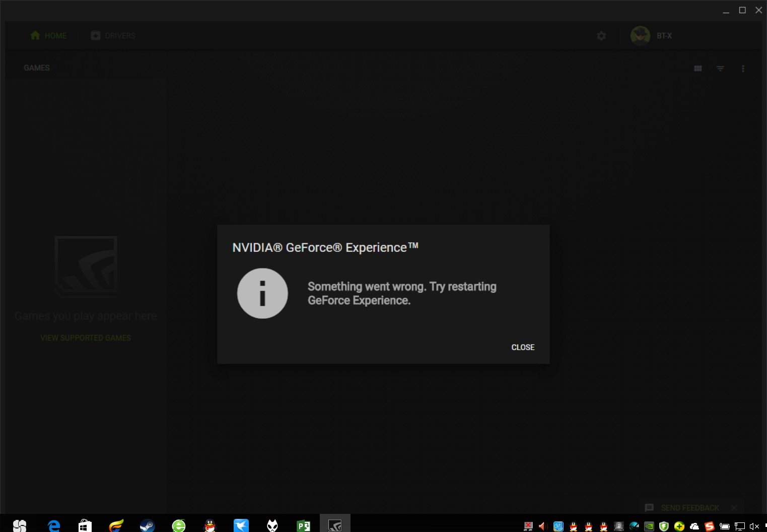Click the orange Sogou 'S' tray icon
The width and height of the screenshot is (767, 532).
point(710,526)
